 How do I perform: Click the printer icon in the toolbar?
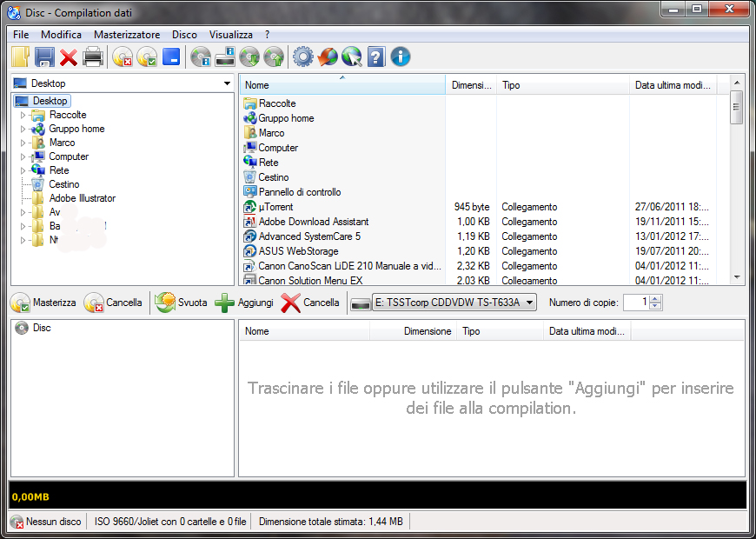93,57
